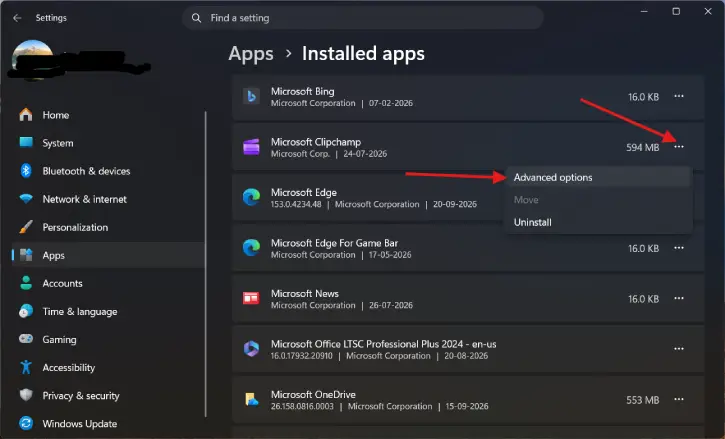Click the Microsoft News app icon

pos(252,298)
